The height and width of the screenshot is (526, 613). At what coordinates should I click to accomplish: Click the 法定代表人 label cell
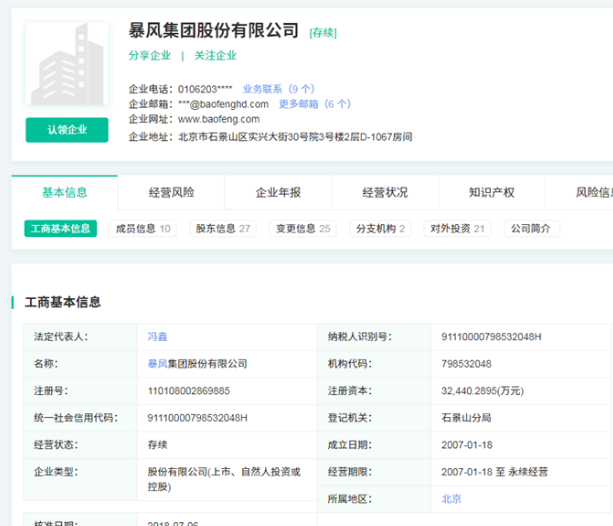click(81, 337)
